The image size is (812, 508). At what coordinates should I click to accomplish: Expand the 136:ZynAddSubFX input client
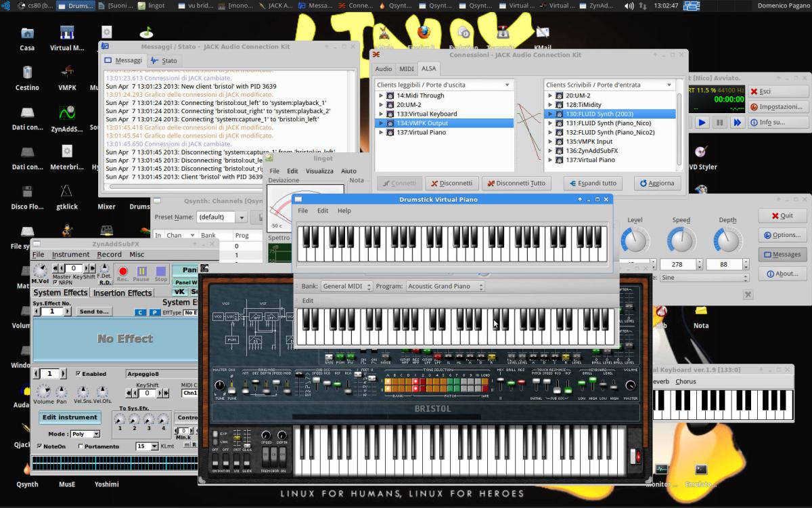coord(550,150)
